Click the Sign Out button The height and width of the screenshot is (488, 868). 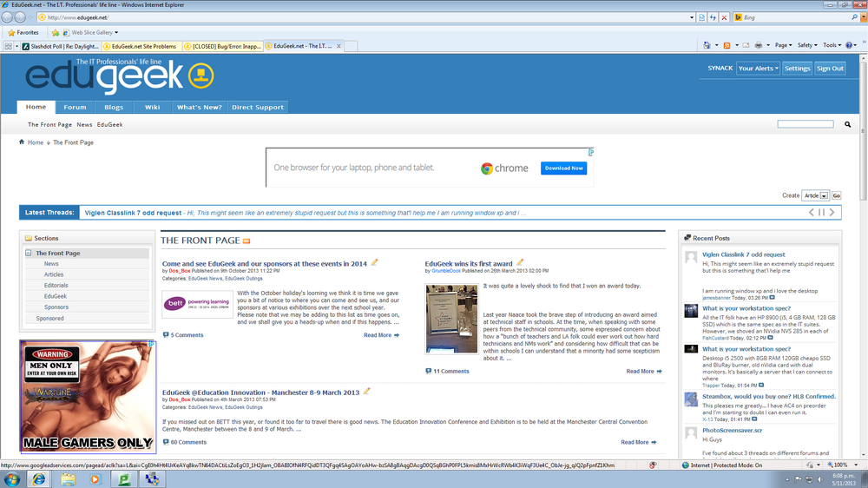(830, 68)
